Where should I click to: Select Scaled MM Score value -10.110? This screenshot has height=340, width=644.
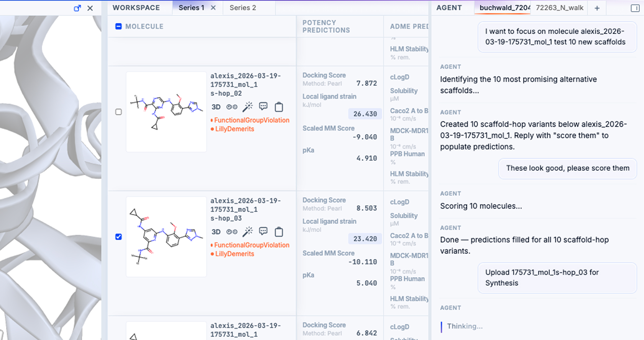pos(363,262)
